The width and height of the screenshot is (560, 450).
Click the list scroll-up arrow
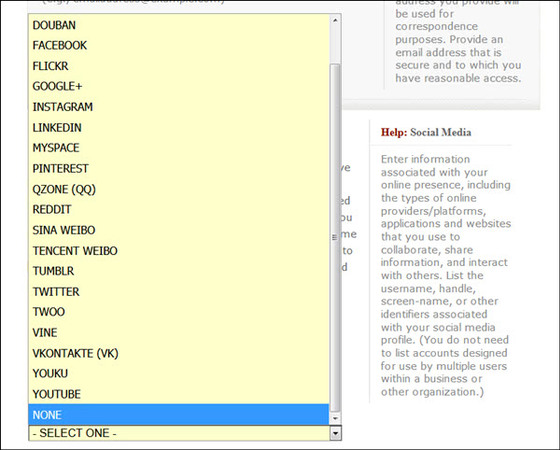pyautogui.click(x=335, y=20)
